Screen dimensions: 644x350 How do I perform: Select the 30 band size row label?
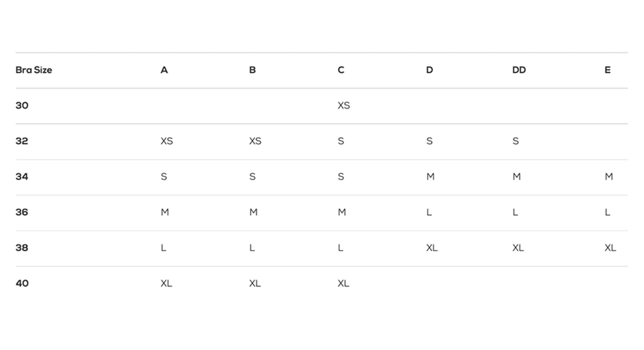coord(22,105)
